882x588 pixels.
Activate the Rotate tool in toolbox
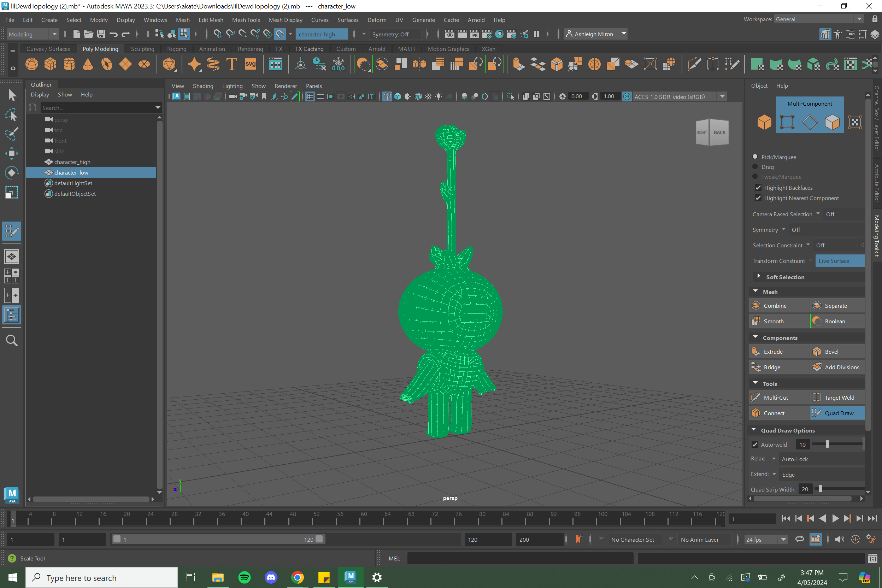coord(12,172)
